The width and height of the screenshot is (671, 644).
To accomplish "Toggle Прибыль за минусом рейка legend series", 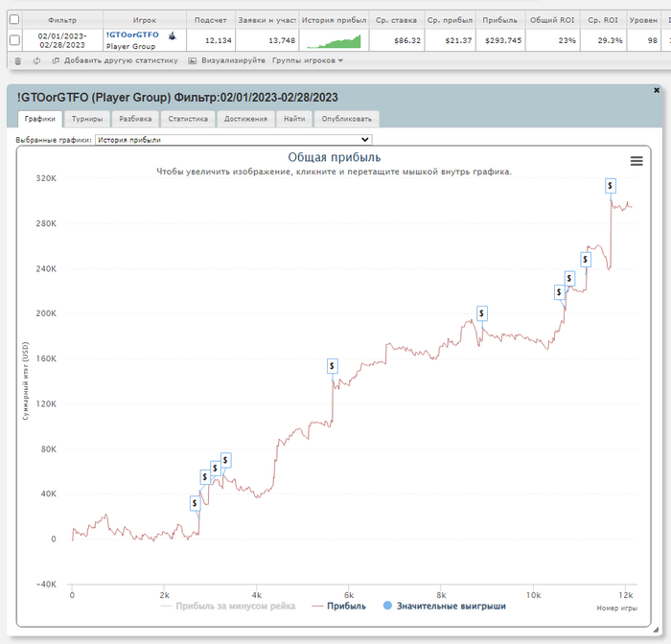I will point(228,606).
